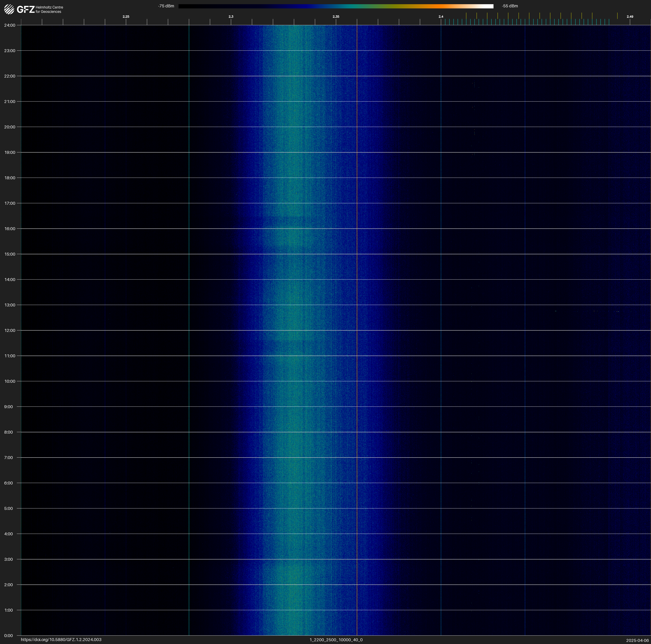Viewport: 651px width, 644px height.
Task: Click the GFZ striped globe logo icon
Action: 9,9
